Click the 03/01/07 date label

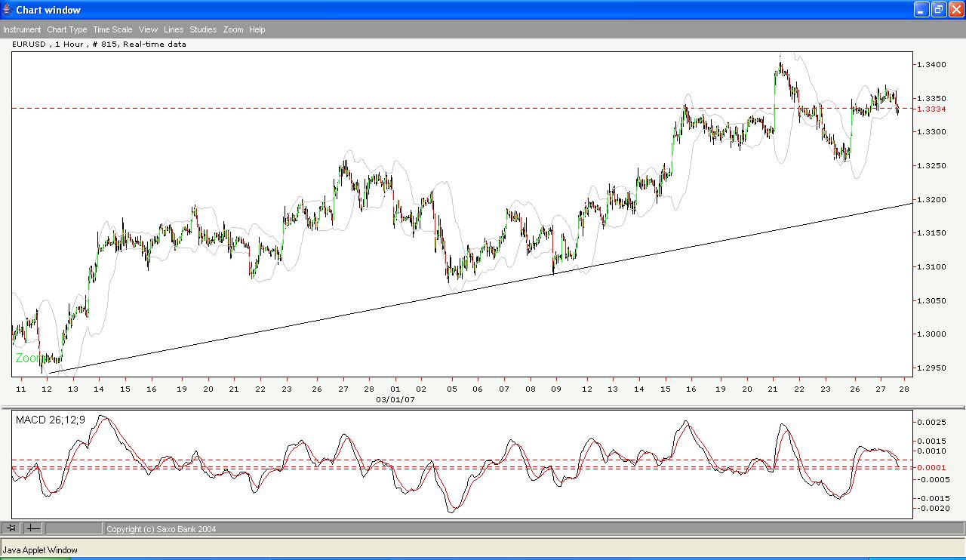point(395,399)
